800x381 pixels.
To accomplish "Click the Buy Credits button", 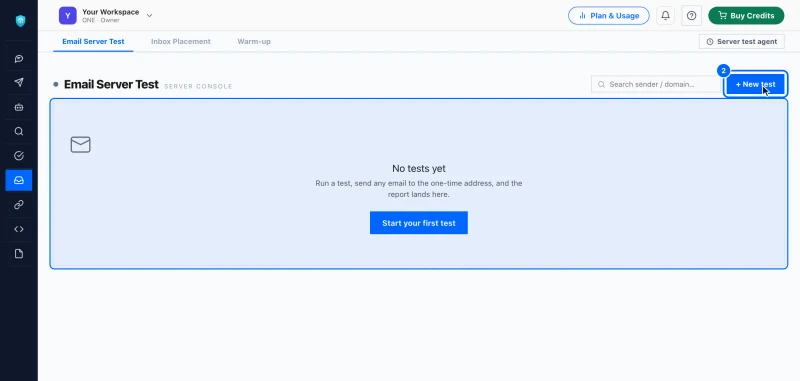I will (746, 16).
